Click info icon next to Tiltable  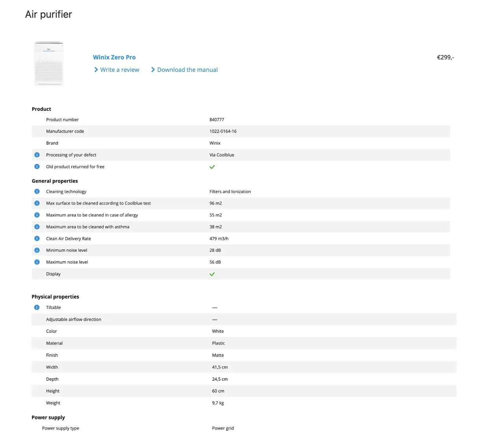pyautogui.click(x=37, y=308)
